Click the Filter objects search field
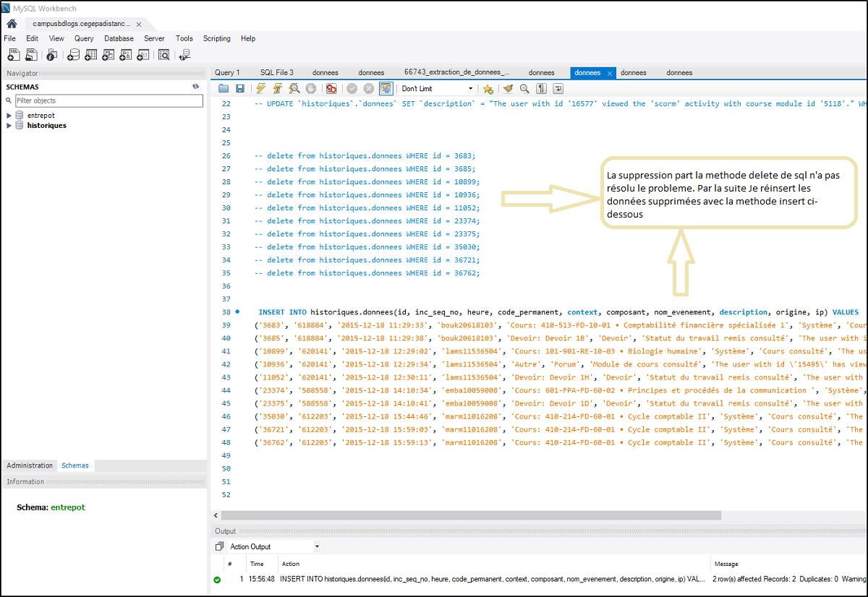The image size is (868, 597). coord(109,100)
